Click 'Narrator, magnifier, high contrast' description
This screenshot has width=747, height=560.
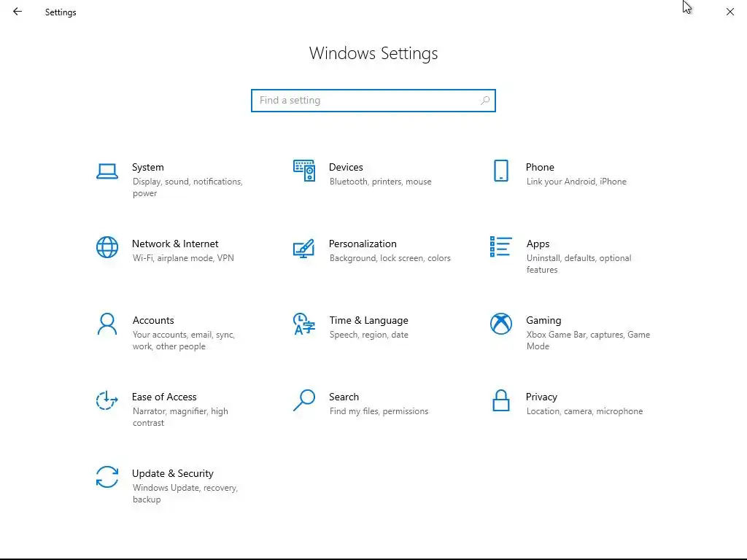coord(180,416)
